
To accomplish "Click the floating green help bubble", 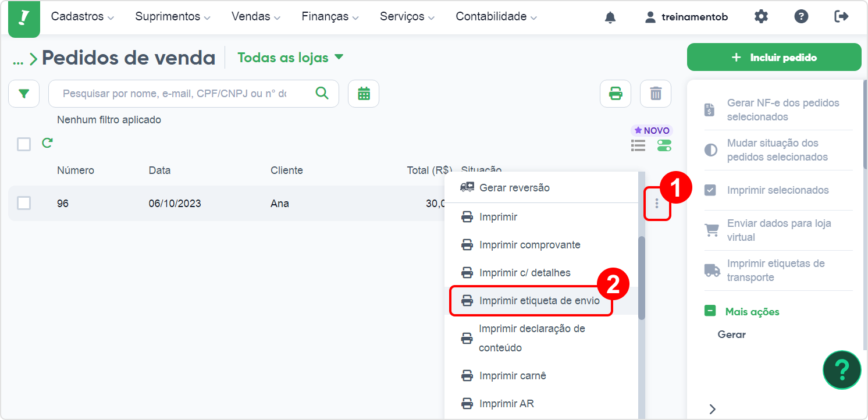I will coord(842,370).
